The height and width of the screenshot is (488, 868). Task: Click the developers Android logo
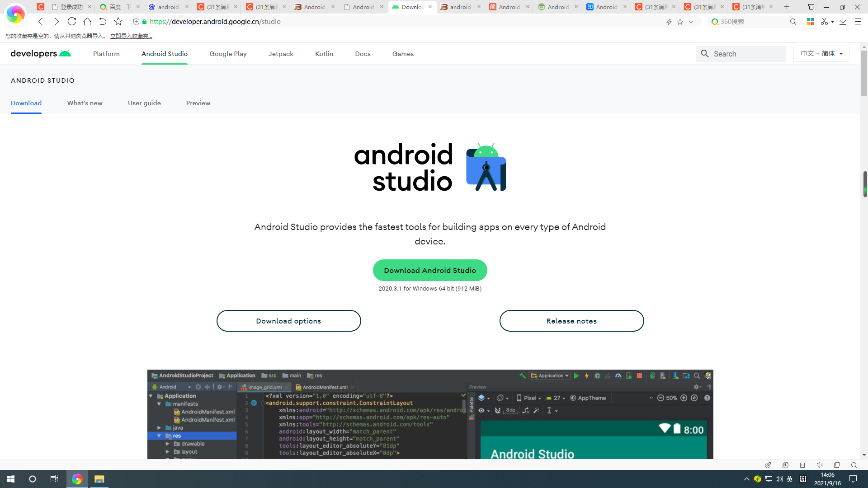tap(41, 53)
